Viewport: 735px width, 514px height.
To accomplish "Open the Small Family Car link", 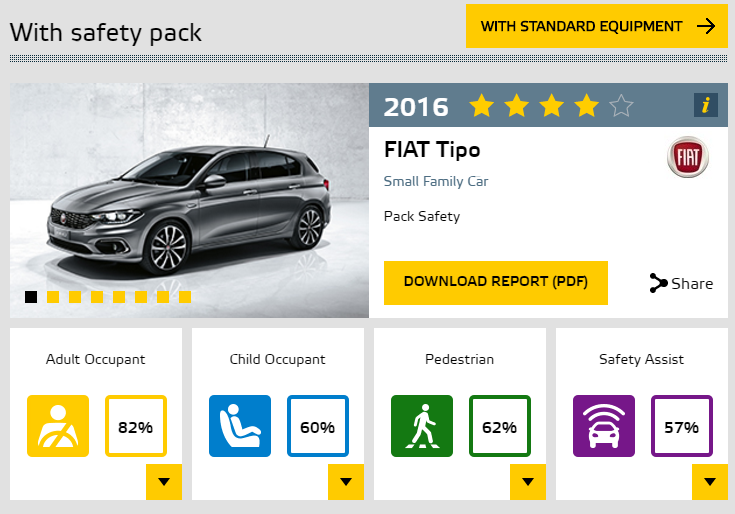I will [x=436, y=181].
